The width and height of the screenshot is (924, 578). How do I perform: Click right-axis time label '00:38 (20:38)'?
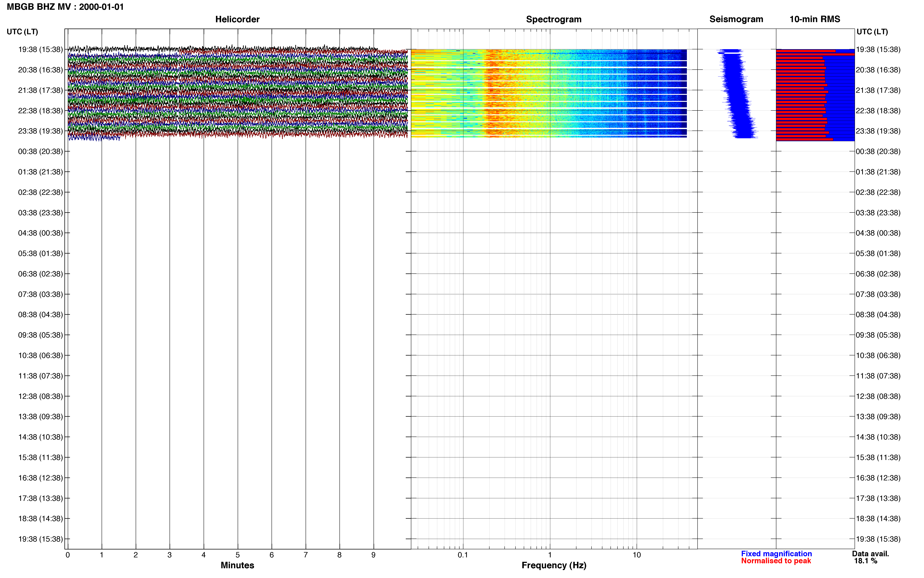[878, 151]
